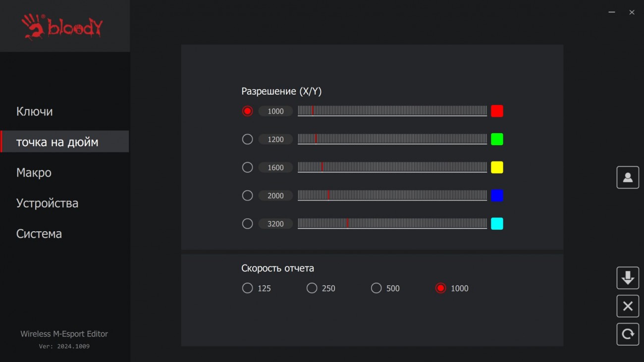Open the Ключи section

click(x=35, y=111)
